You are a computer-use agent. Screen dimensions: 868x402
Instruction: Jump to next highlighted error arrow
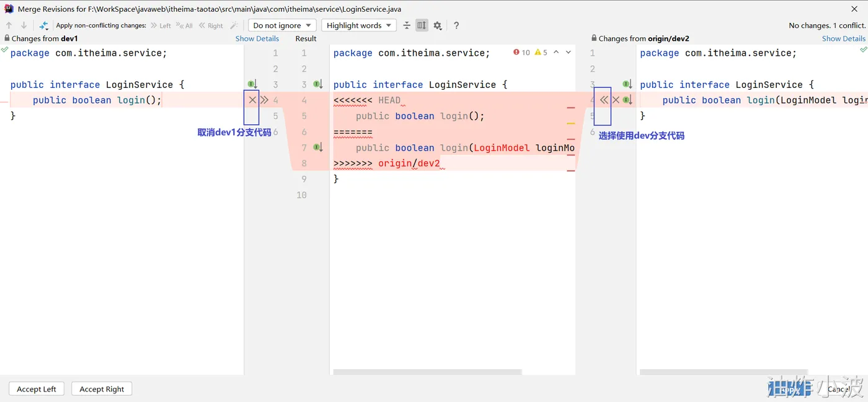(x=569, y=53)
